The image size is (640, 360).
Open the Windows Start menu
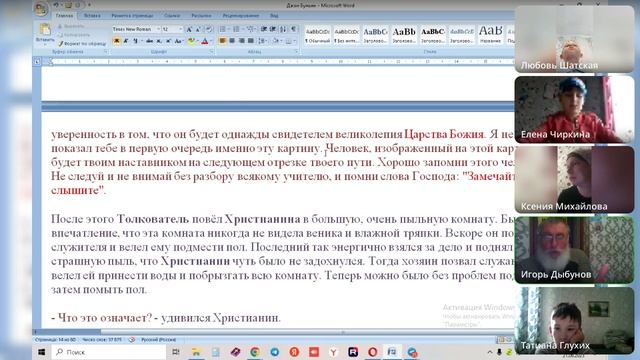click(x=42, y=352)
